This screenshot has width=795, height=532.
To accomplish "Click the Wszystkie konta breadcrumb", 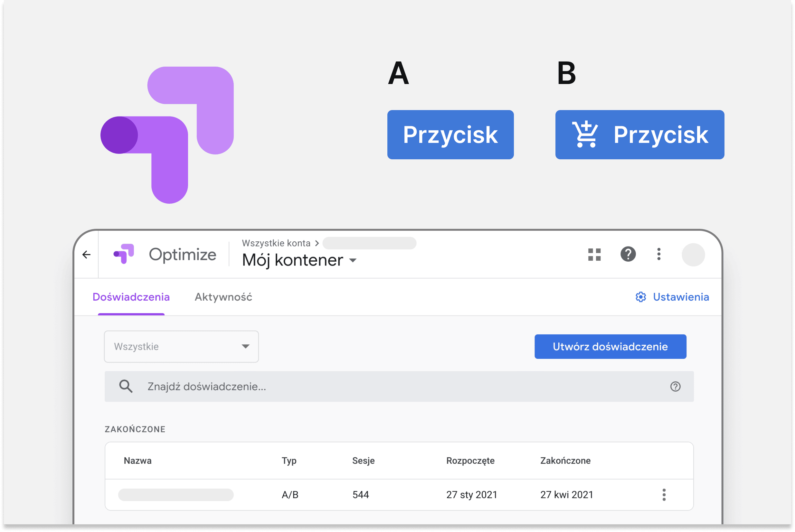I will click(276, 243).
